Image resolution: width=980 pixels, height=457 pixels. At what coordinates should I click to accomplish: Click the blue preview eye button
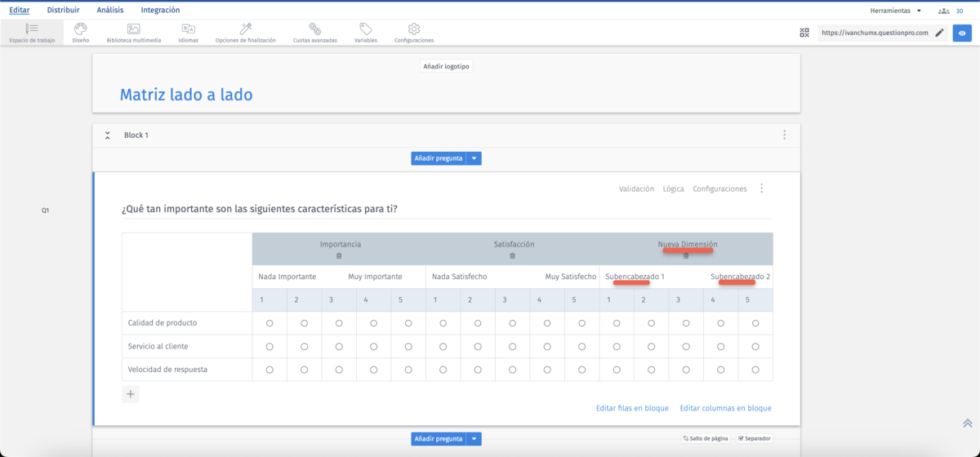click(962, 33)
